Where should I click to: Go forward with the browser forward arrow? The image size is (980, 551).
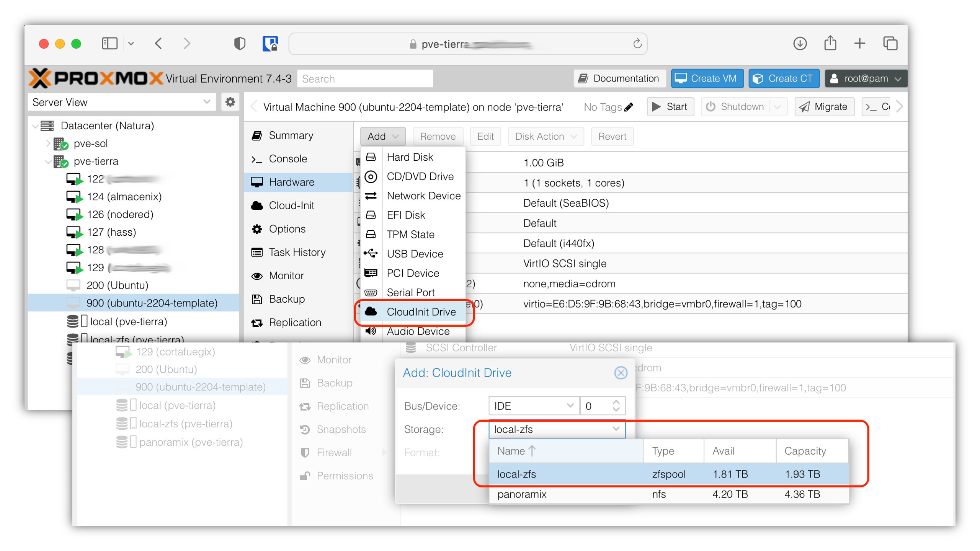186,43
